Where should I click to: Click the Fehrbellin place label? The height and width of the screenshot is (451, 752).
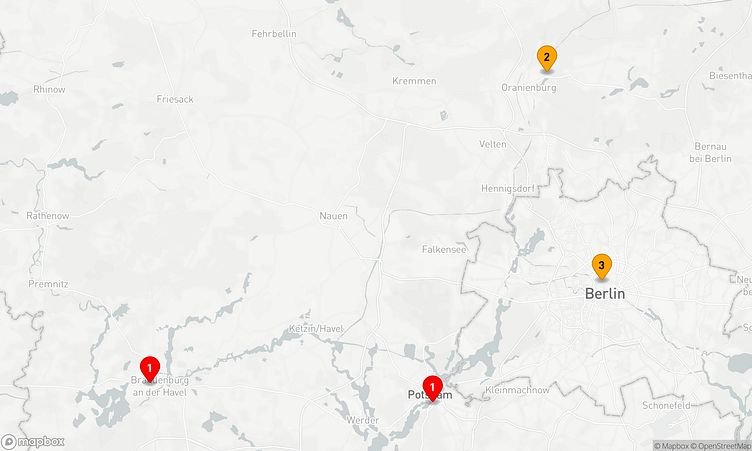274,34
